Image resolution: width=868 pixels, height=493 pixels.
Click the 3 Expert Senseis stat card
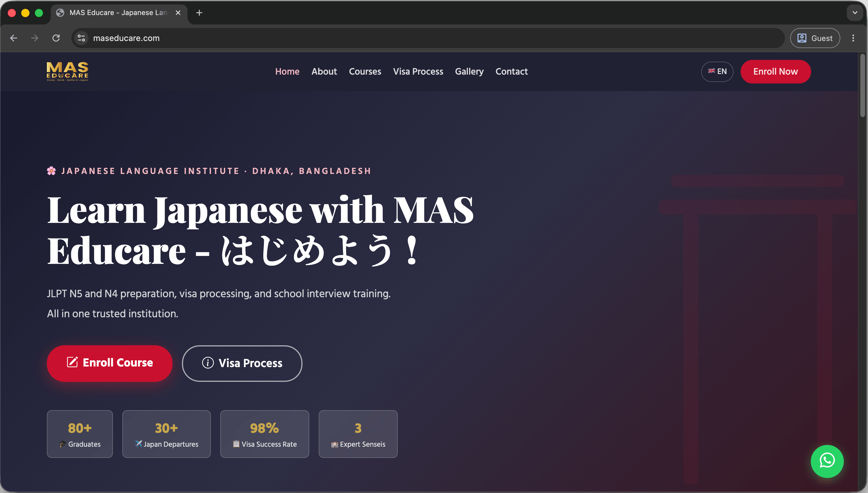(x=358, y=434)
